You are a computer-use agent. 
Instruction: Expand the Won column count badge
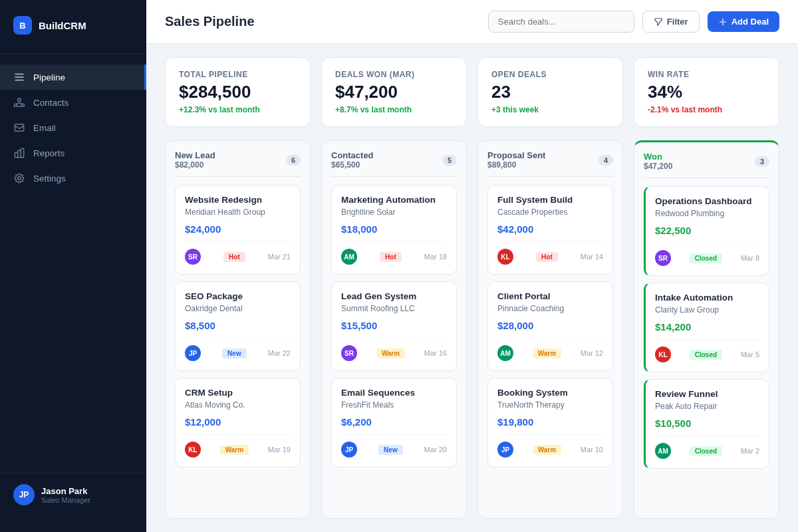click(x=762, y=162)
